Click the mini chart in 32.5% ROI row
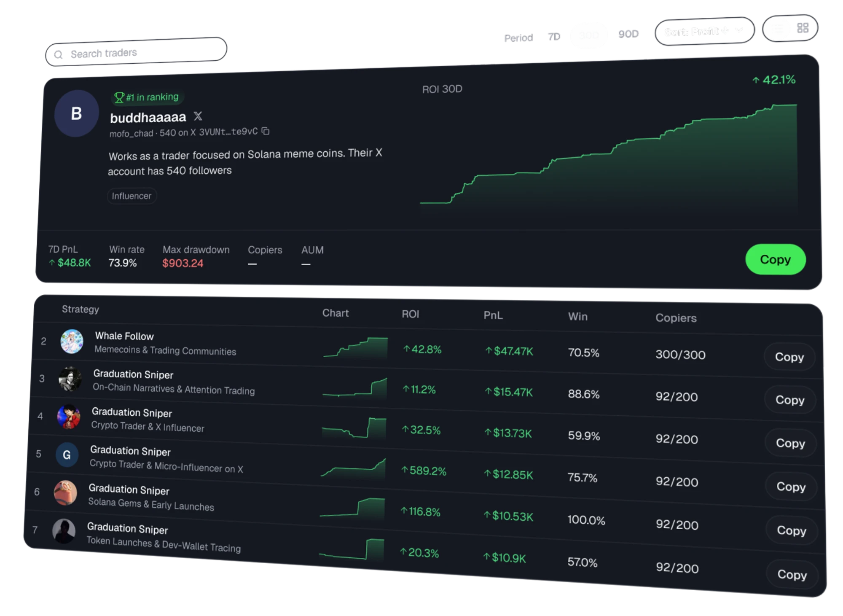843x616 pixels. tap(354, 428)
